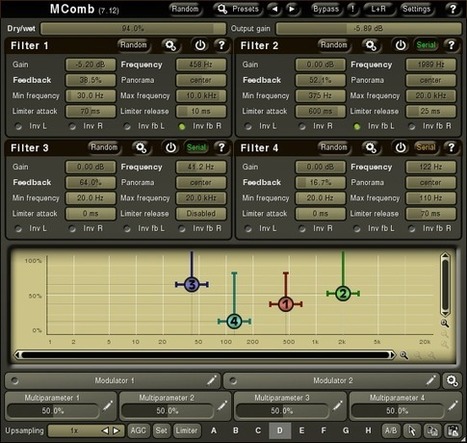467x443 pixels.
Task: Open Filter 2 Panorama center field
Action: pos(431,80)
